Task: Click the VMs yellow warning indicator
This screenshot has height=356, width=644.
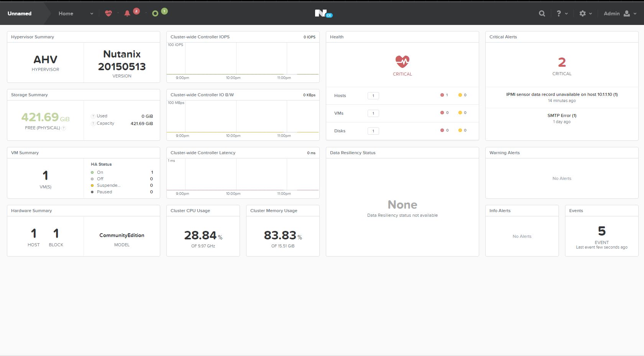Action: (x=460, y=113)
